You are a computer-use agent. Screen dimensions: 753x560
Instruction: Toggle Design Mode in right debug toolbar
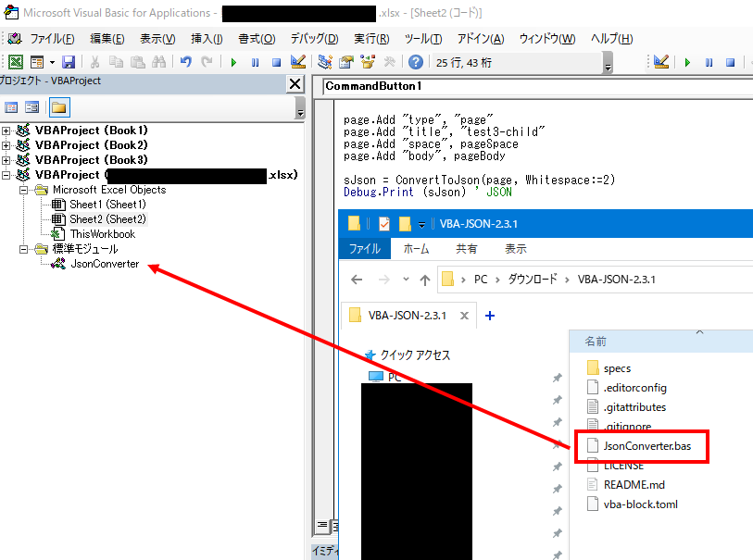click(x=661, y=61)
